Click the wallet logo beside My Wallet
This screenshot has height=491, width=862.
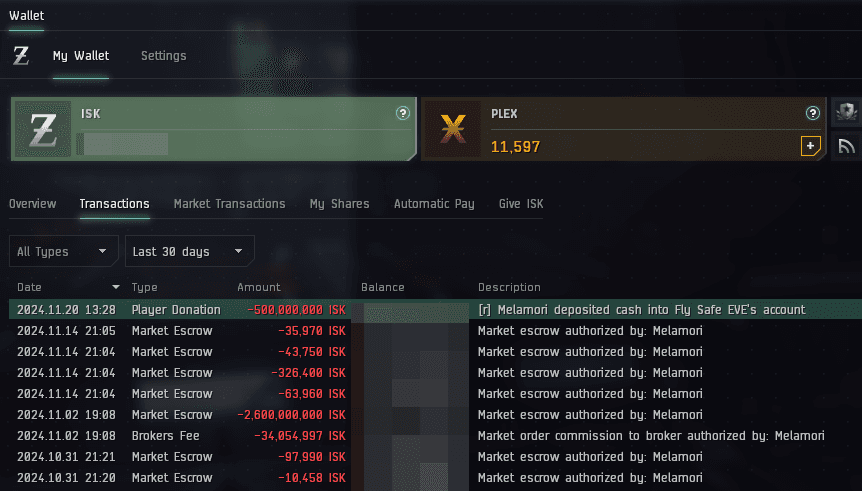pos(21,56)
